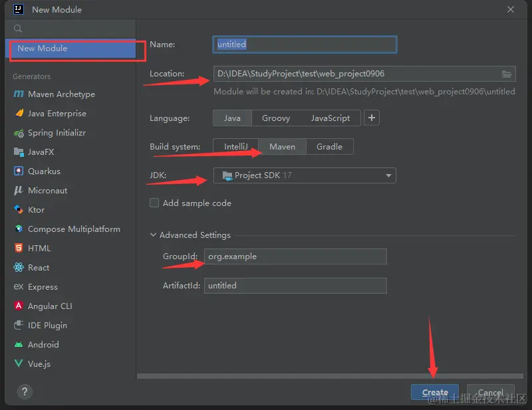Viewport: 532px width, 410px height.
Task: Select HTML generator label
Action: point(39,249)
